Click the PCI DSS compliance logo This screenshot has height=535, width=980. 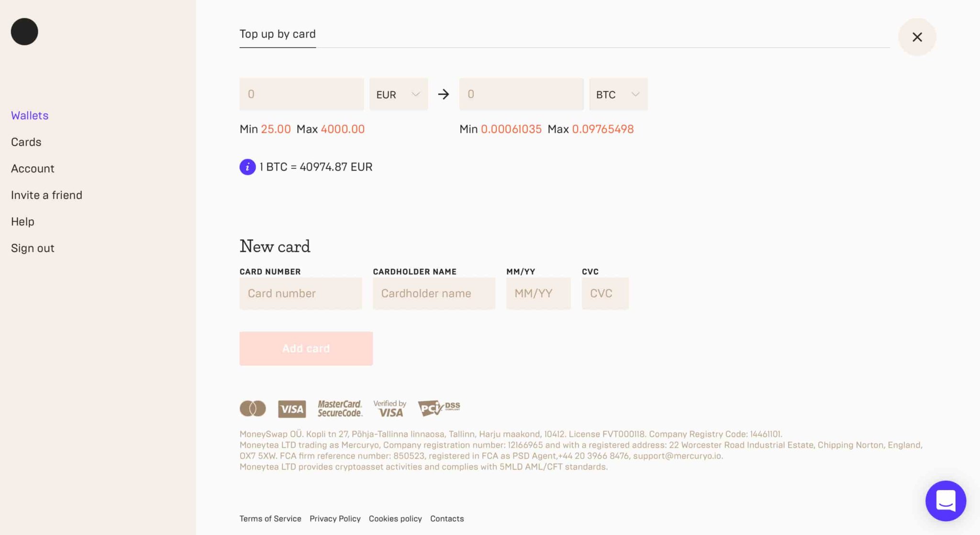point(439,408)
